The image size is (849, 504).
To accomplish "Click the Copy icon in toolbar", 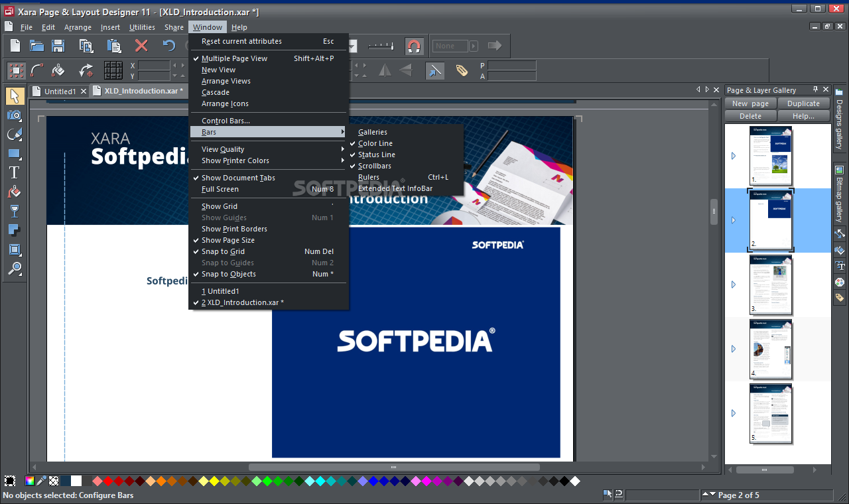I will tap(86, 46).
